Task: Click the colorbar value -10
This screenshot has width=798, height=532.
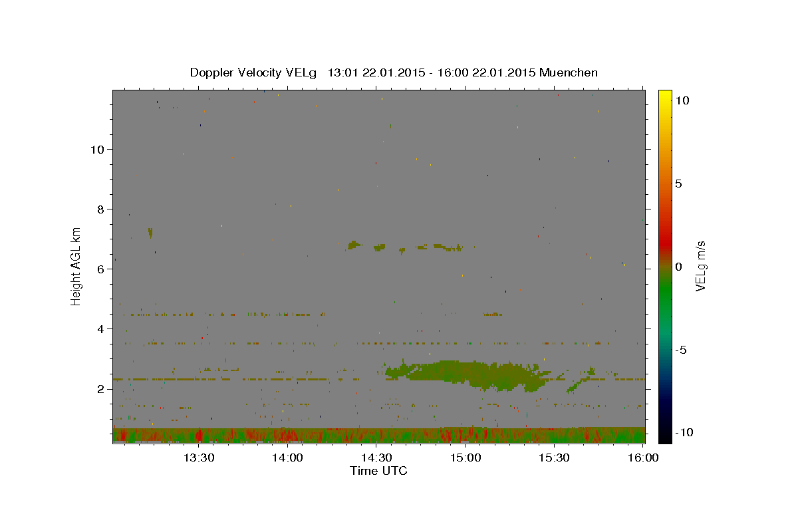Action: pos(684,433)
